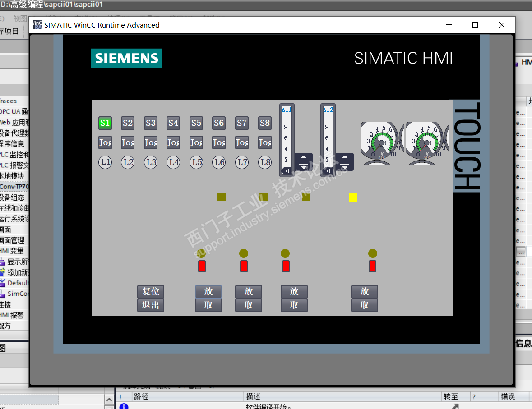
Task: Click the first 取 button
Action: pyautogui.click(x=208, y=305)
